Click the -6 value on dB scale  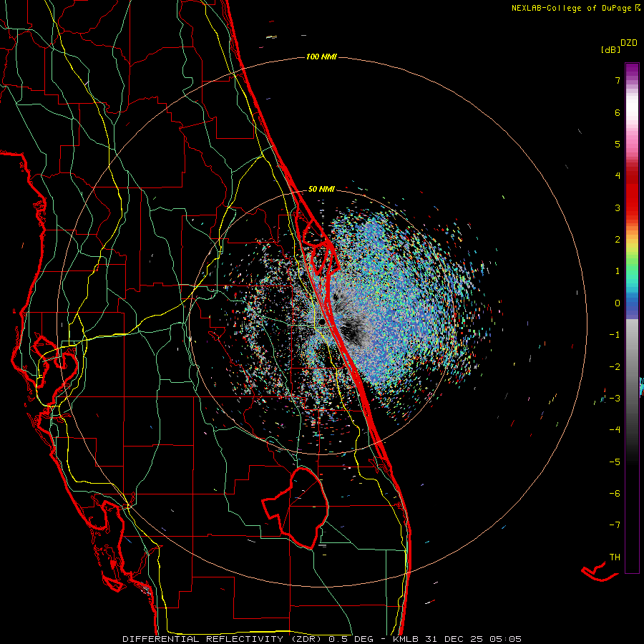pos(615,494)
